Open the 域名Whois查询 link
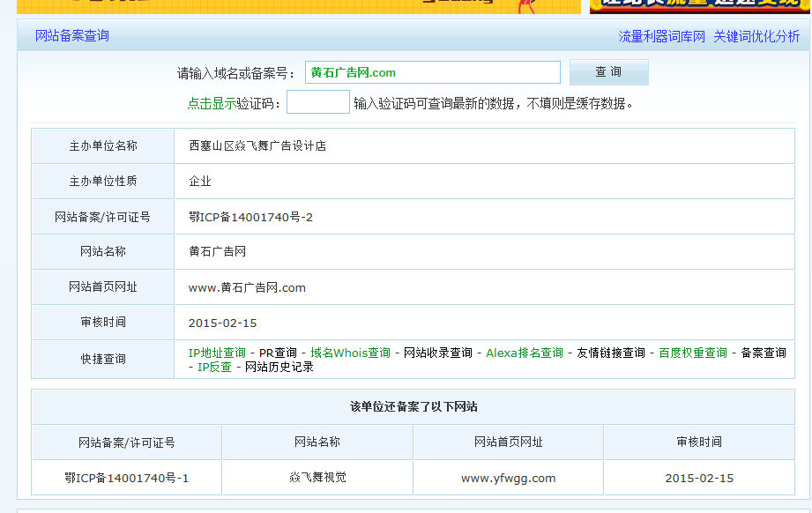The width and height of the screenshot is (812, 513). 350,353
